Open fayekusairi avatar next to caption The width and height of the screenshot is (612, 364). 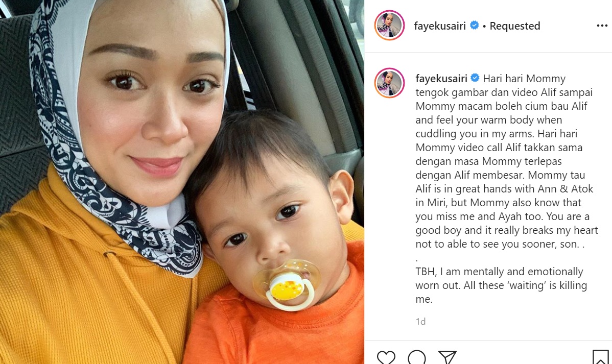pos(389,83)
